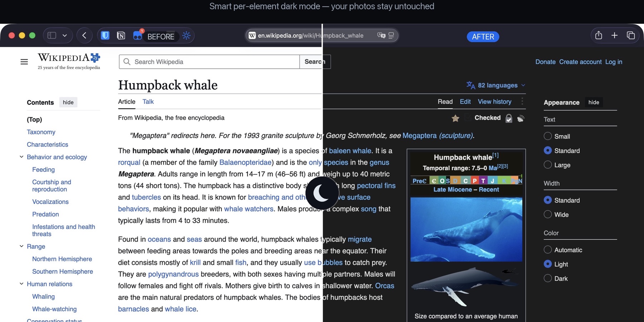
Task: Click the AFTER label pill
Action: [483, 36]
